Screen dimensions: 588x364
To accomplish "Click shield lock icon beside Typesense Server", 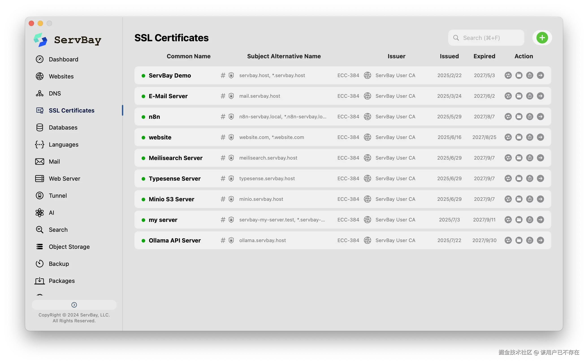I will tap(231, 178).
